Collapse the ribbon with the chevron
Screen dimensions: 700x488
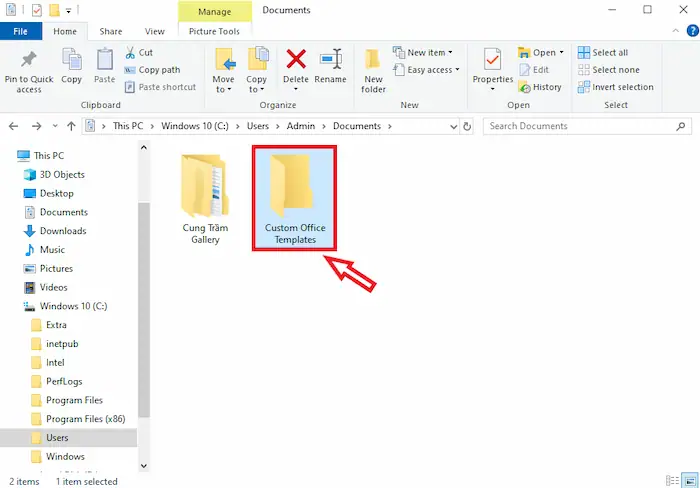(675, 31)
